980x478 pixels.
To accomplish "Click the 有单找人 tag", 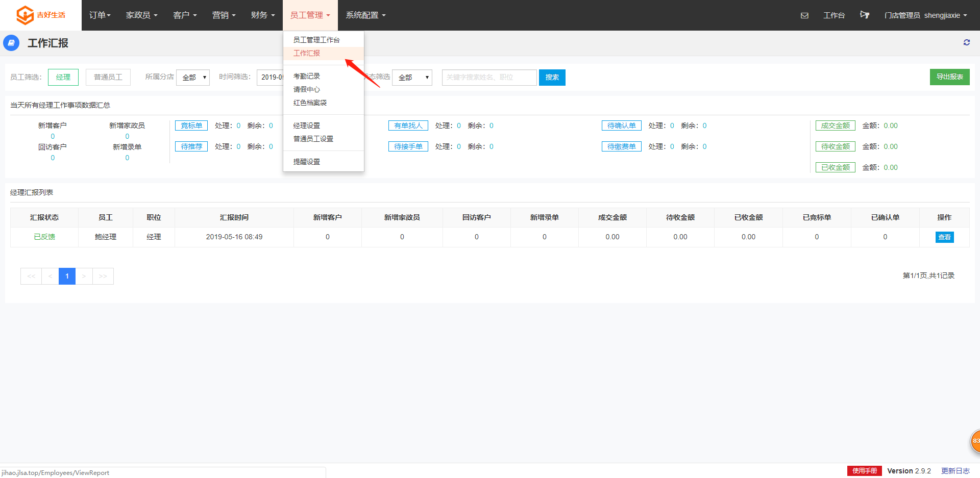I will (408, 125).
